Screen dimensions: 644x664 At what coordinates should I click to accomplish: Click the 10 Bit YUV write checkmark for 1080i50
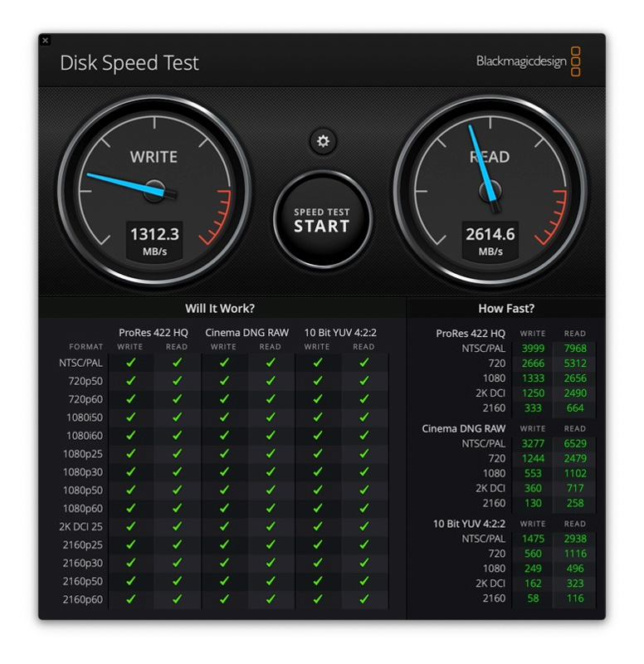(317, 417)
